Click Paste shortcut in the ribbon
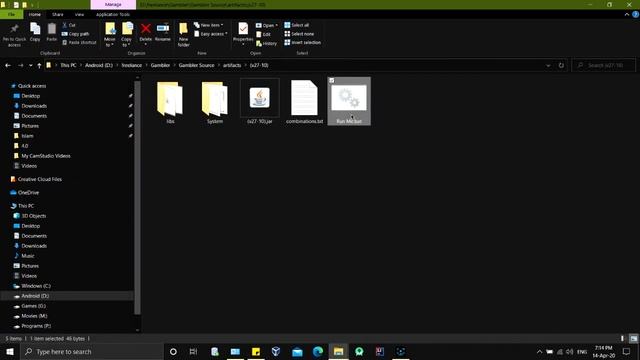640x360 pixels. (x=79, y=42)
